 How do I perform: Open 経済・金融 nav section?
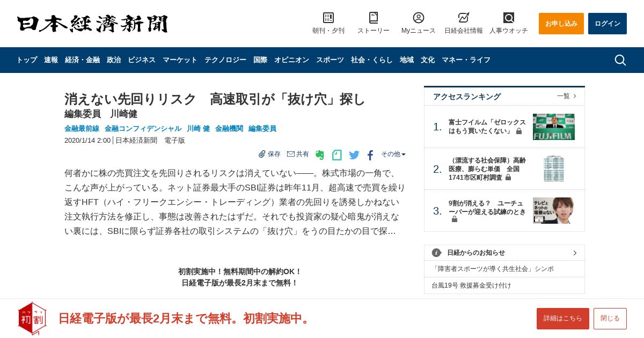(82, 60)
